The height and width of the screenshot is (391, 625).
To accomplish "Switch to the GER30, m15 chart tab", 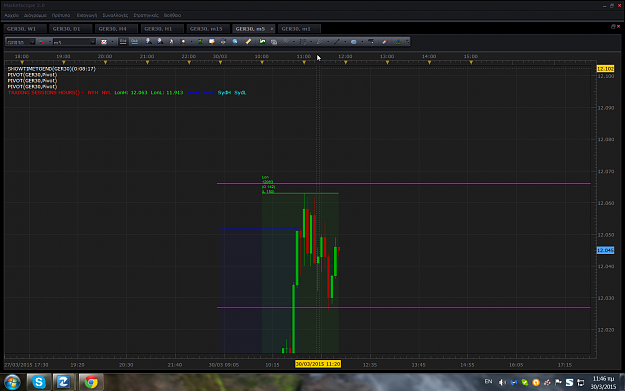I will (208, 29).
